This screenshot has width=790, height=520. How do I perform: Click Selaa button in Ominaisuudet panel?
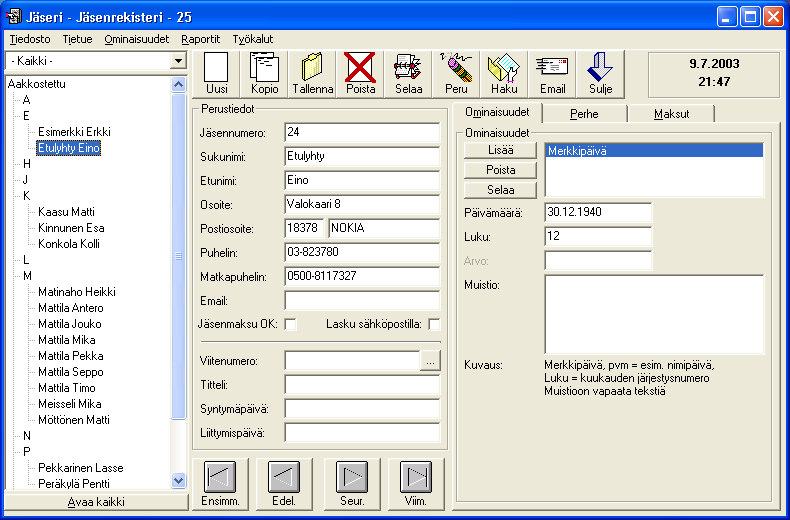coord(500,190)
